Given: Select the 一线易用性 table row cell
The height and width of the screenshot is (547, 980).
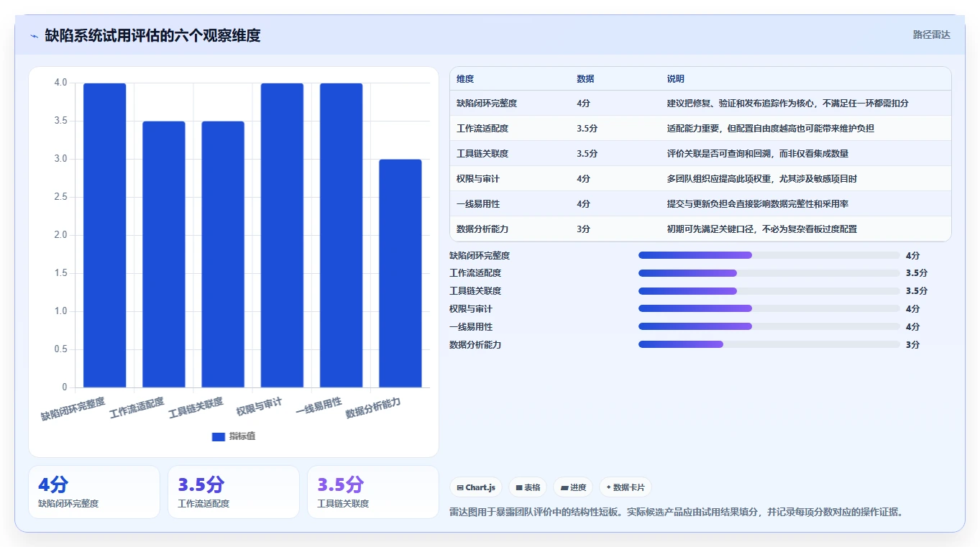Looking at the screenshot, I should point(478,204).
